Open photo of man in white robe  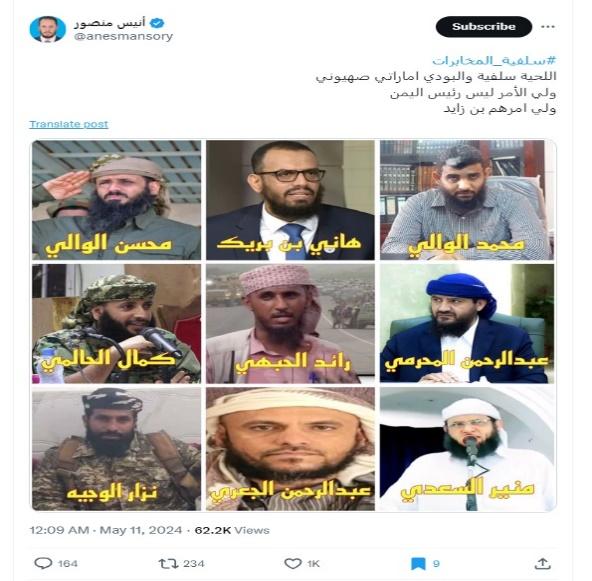tap(467, 449)
